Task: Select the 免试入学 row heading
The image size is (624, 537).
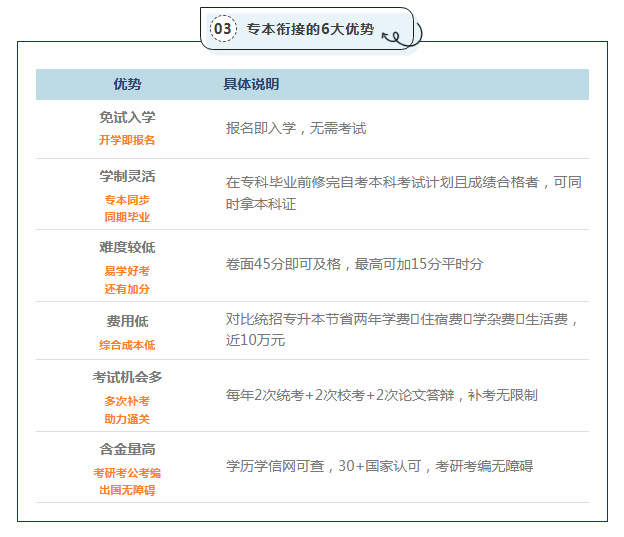Action: (127, 118)
